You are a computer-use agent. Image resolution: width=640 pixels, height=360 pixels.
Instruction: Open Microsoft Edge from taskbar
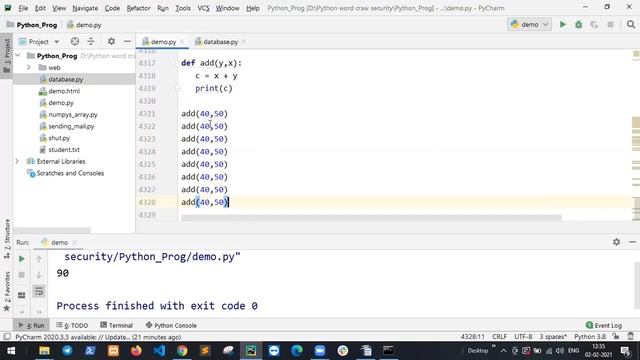coord(297,351)
